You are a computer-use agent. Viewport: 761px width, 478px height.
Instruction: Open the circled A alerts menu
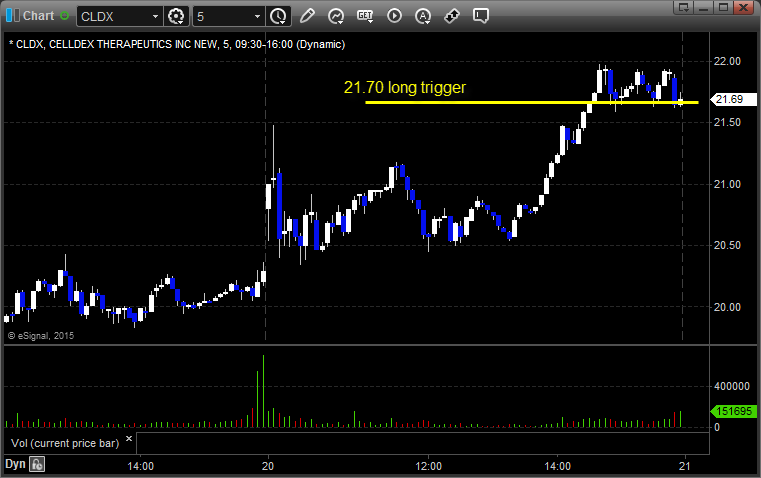coord(423,16)
